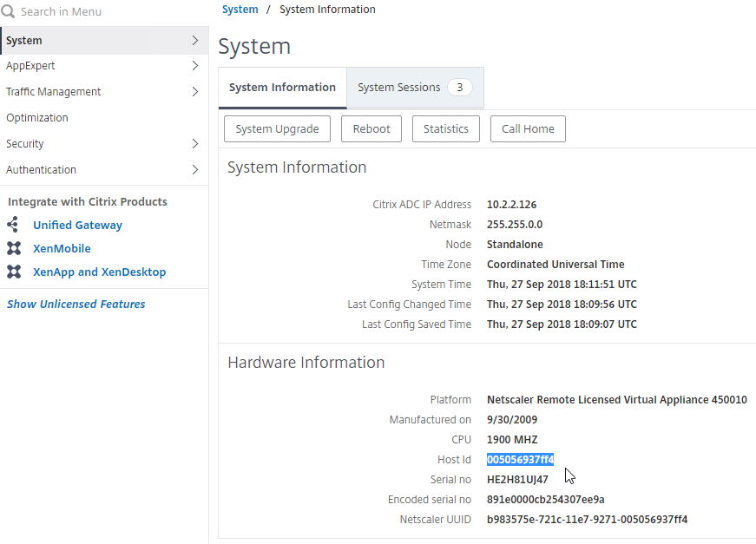Viewport: 756px width, 544px height.
Task: Click the System Information section heading
Action: point(297,167)
